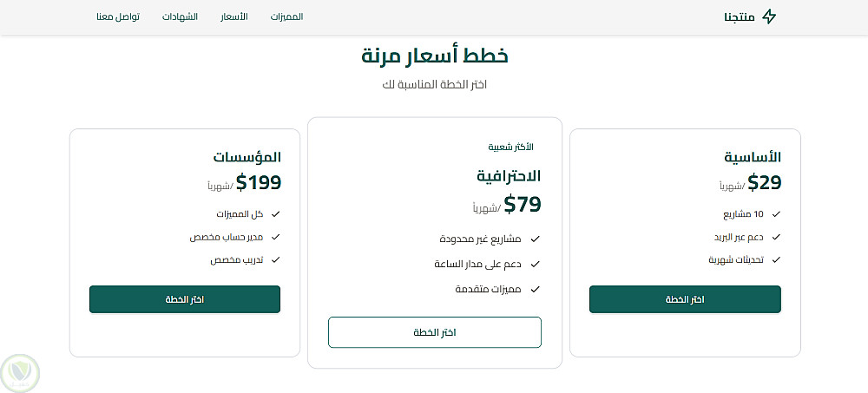Choose the الاحترافية $79 plan button
Viewport: 868px width, 393px height.
(x=435, y=332)
